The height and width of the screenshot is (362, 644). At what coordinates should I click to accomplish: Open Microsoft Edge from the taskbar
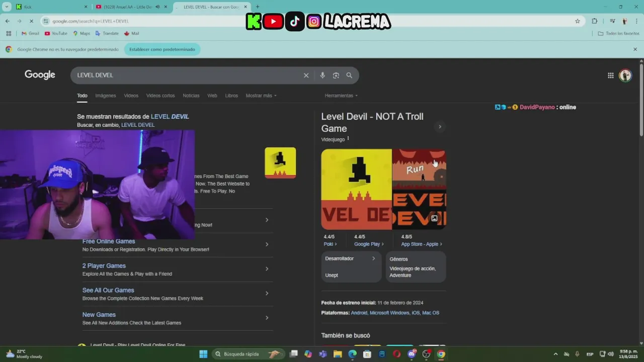pyautogui.click(x=352, y=354)
